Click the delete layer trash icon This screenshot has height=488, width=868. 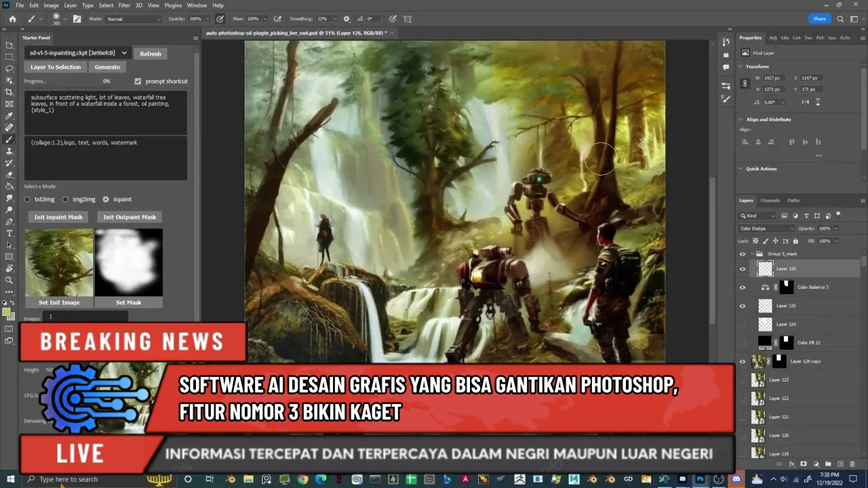point(852,464)
